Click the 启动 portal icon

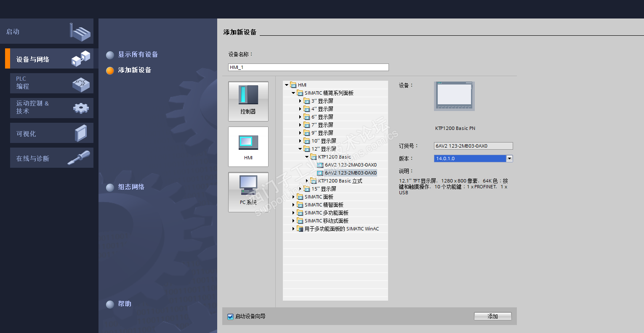(x=80, y=32)
